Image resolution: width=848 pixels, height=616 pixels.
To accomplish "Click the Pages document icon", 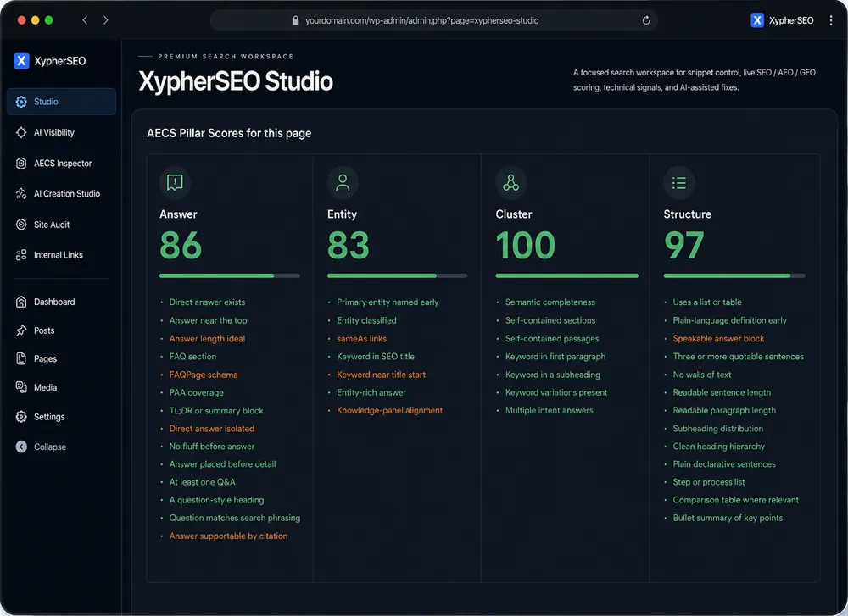I will point(21,358).
